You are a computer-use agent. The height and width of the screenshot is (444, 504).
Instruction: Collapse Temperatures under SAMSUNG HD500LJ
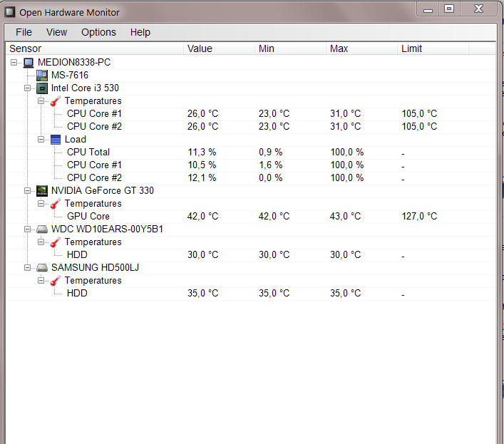tap(41, 281)
